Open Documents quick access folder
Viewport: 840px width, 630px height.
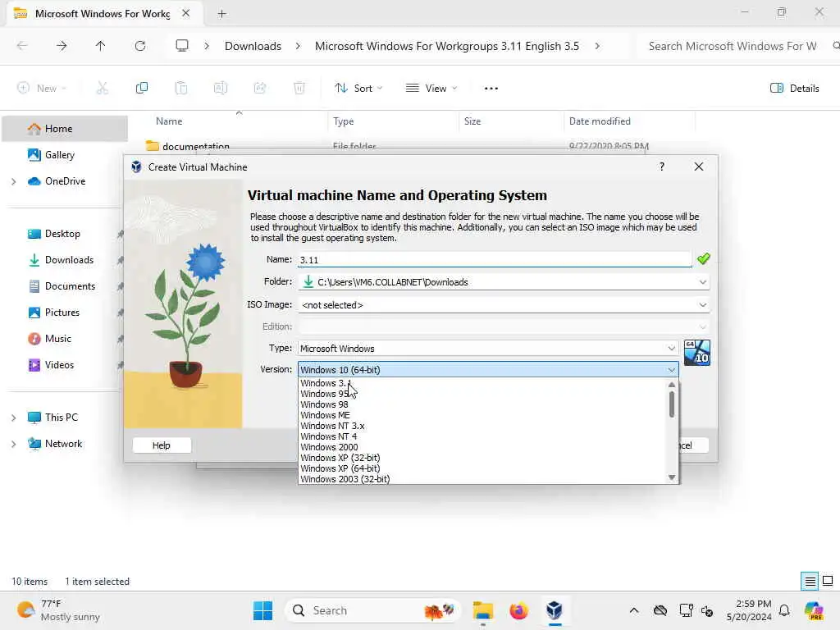point(70,286)
